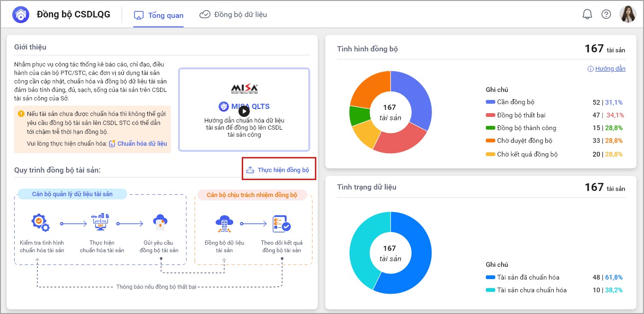Click the Chờ kết quả đồng bộ yellow swatch
This screenshot has height=314, width=644.
pos(490,154)
